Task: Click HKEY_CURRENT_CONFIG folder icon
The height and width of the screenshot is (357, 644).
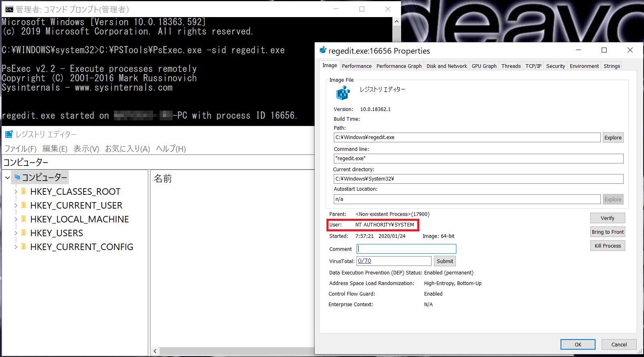Action: point(24,246)
